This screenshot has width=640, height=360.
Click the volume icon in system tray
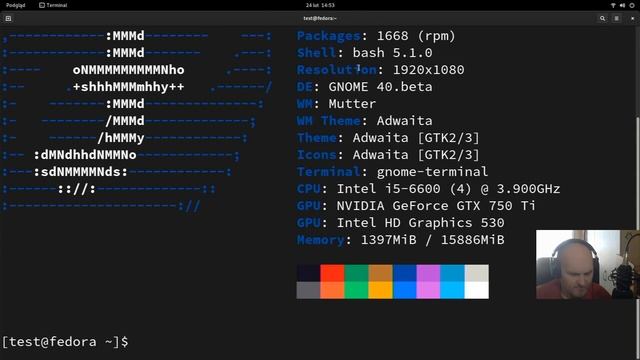[622, 5]
